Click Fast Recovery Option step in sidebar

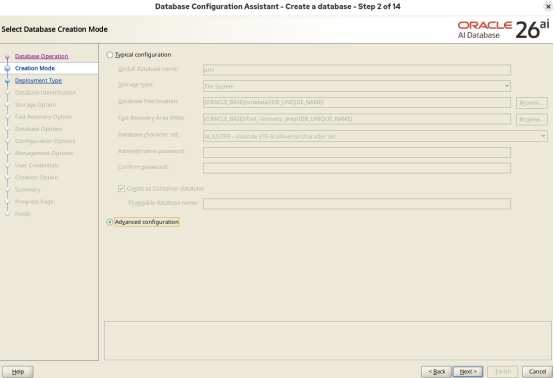(x=43, y=117)
